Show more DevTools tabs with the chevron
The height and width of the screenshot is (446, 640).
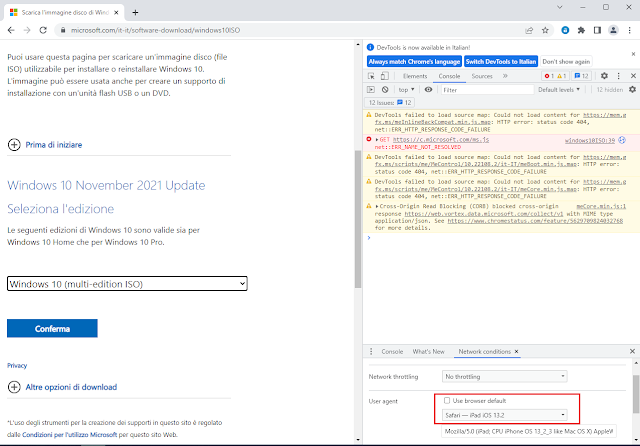(505, 76)
